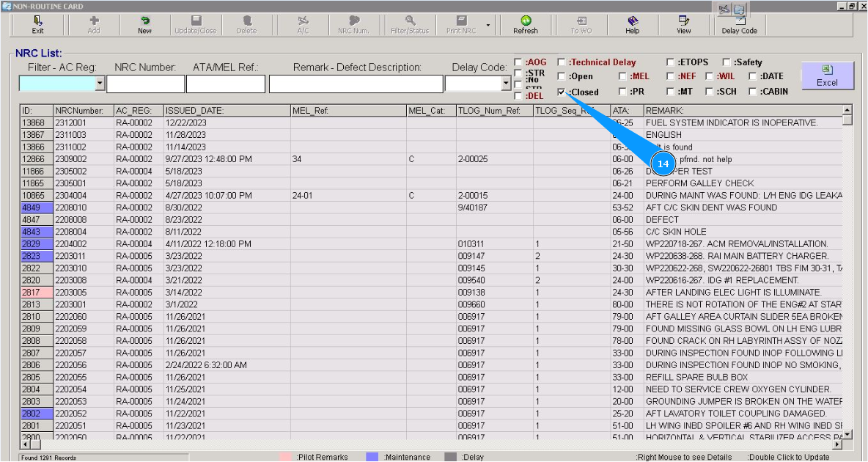
Task: Toggle the :ETOPS checkbox
Action: 670,62
